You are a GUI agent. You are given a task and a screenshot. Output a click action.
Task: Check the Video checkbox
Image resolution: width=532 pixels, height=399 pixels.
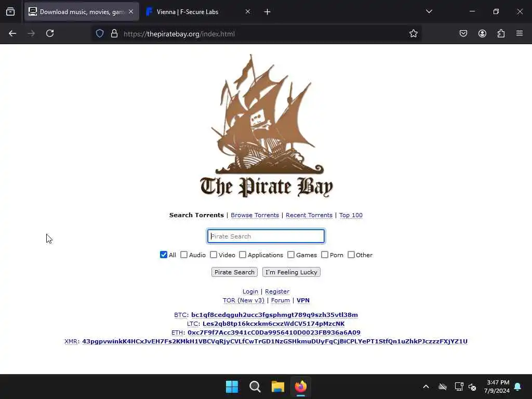(214, 255)
